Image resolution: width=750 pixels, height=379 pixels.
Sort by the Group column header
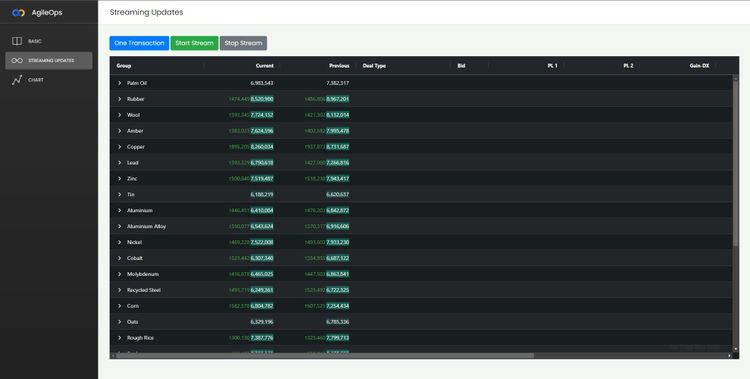point(124,66)
